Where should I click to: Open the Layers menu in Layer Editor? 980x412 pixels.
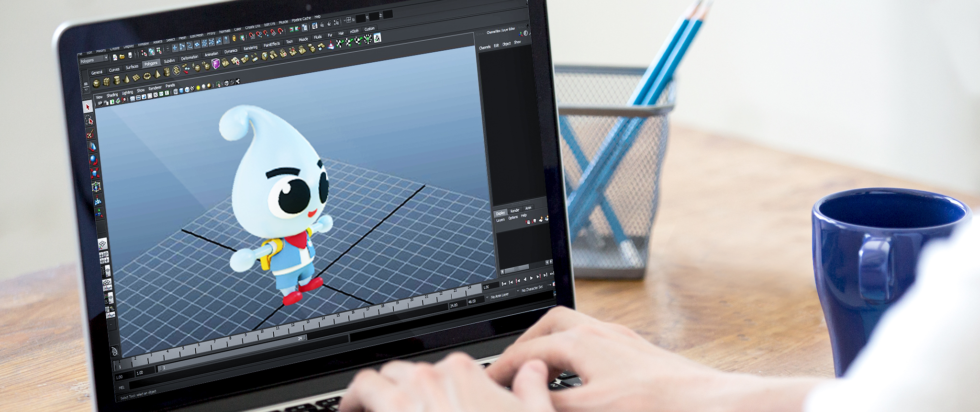pyautogui.click(x=501, y=220)
